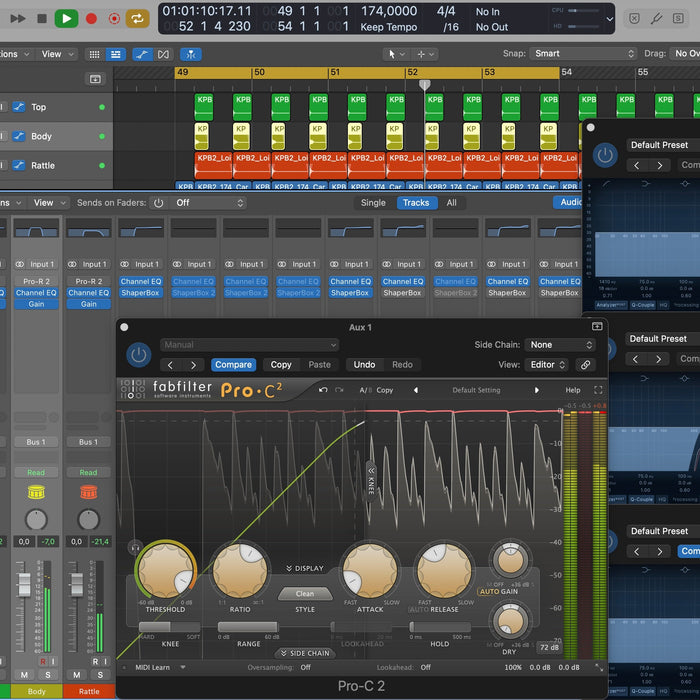The height and width of the screenshot is (700, 700).
Task: Switch to grid view icon in tracks toolbar
Action: 95,54
